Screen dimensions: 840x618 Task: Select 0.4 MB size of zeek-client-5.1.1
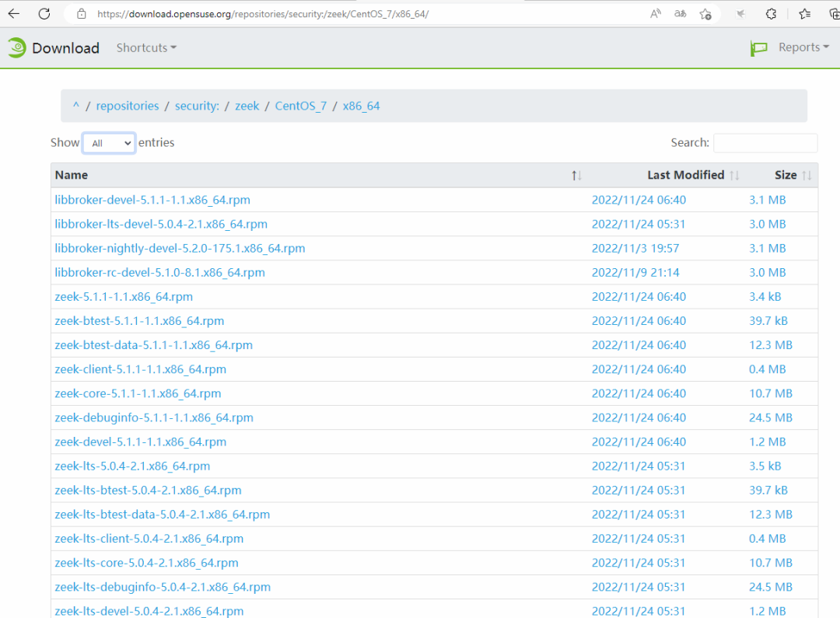pos(767,369)
